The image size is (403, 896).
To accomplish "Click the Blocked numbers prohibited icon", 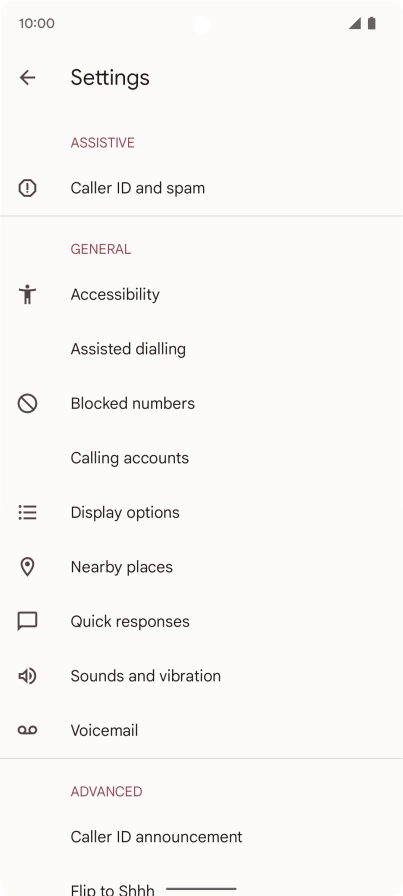I will pyautogui.click(x=27, y=403).
